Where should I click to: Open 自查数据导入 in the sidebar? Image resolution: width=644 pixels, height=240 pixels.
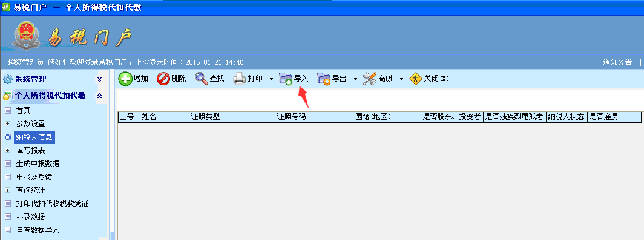pyautogui.click(x=38, y=230)
